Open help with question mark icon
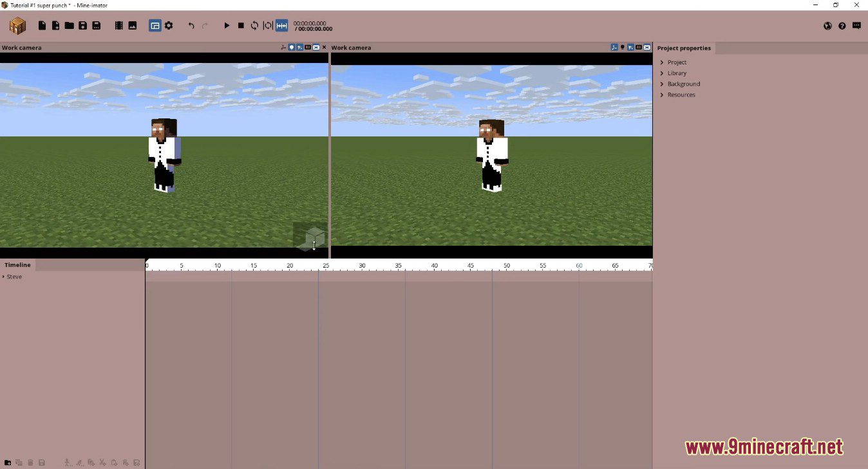Screen dimensions: 868x469 [x=842, y=26]
